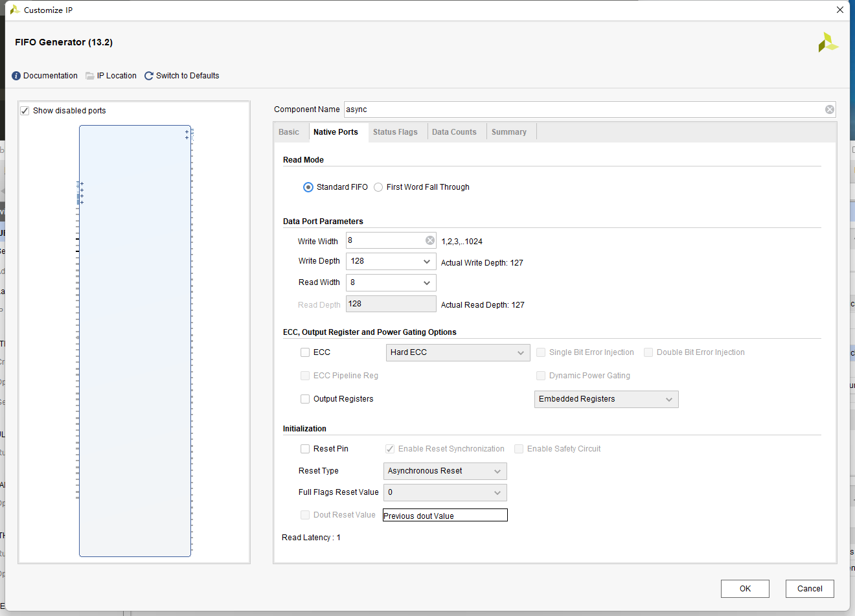The image size is (855, 616).
Task: Open the Reset Type dropdown
Action: tap(445, 471)
